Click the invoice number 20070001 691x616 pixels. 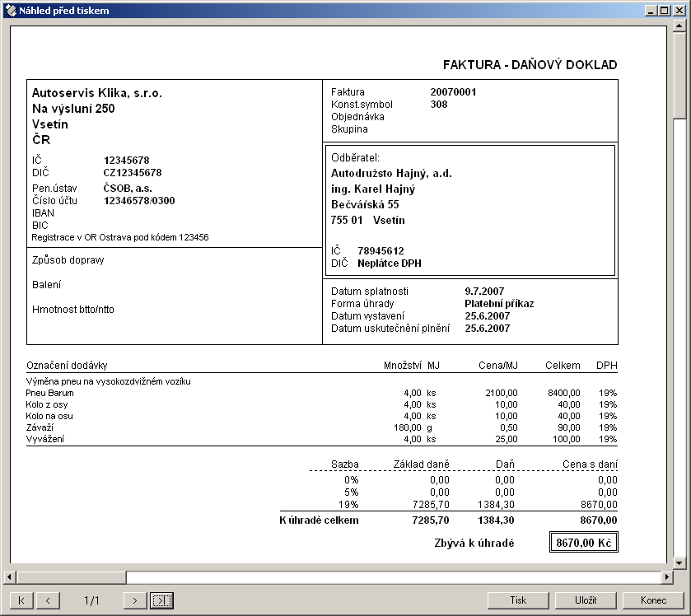[x=453, y=92]
